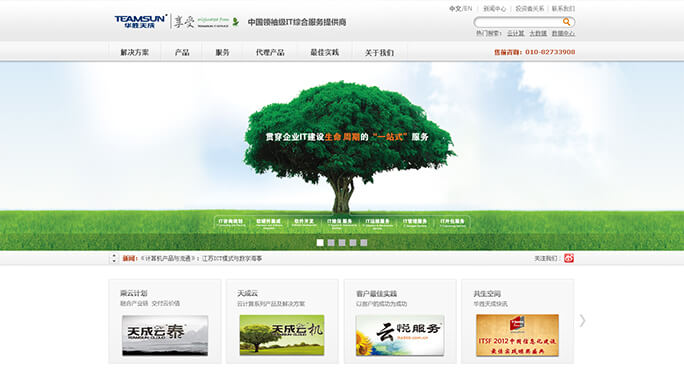Image resolution: width=684 pixels, height=386 pixels.
Task: Select the fifth banner slide indicator
Action: click(x=364, y=243)
